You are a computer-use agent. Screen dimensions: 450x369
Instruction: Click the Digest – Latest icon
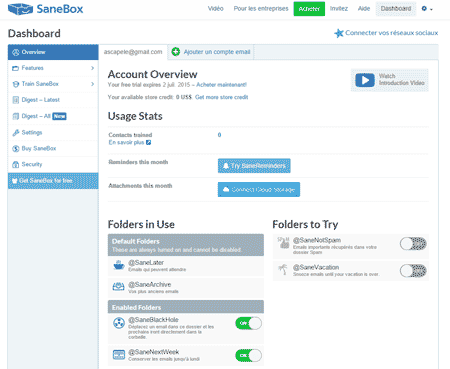click(x=15, y=100)
